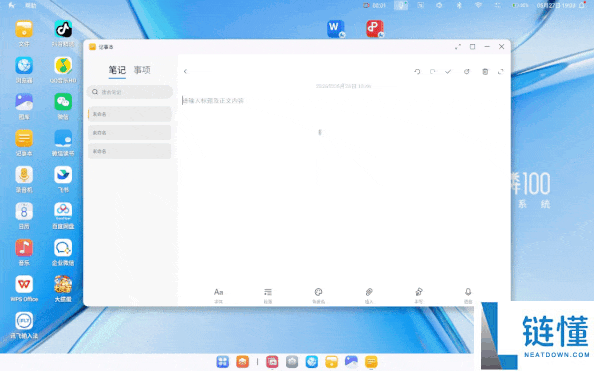Launch 百度网盘 from desktop

click(x=63, y=215)
